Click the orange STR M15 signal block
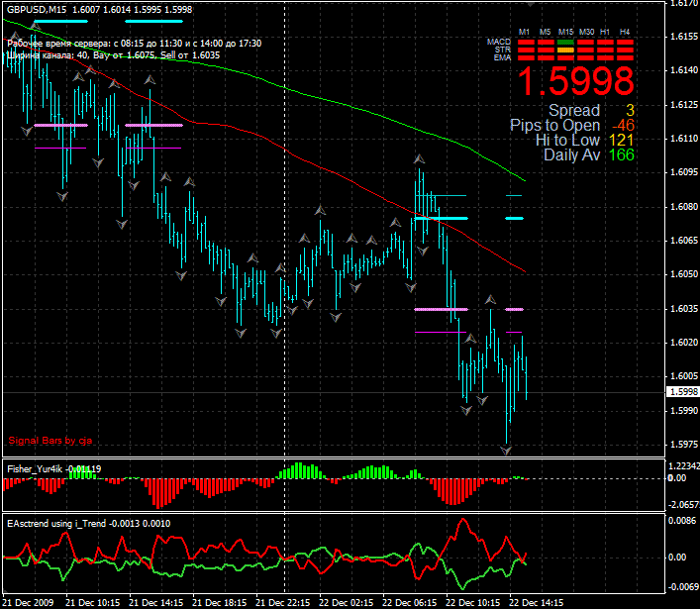700x609 pixels. click(565, 51)
